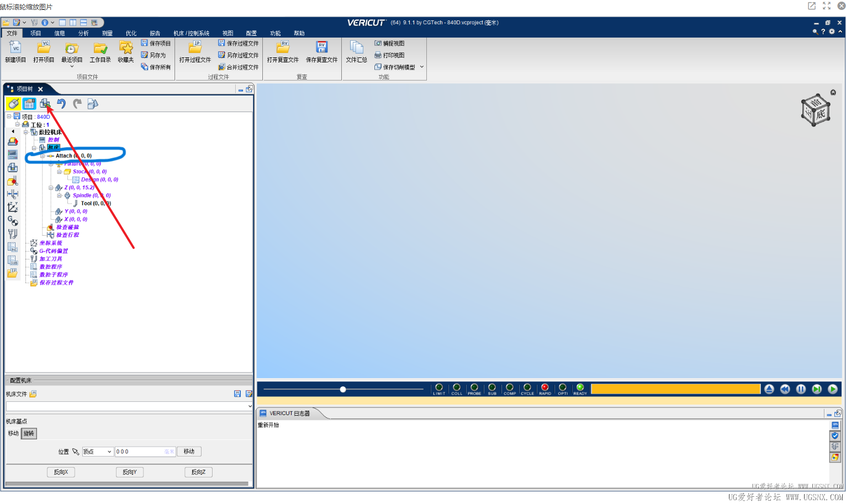
Task: Click the undo arrow in project tree toolbar
Action: (x=61, y=103)
